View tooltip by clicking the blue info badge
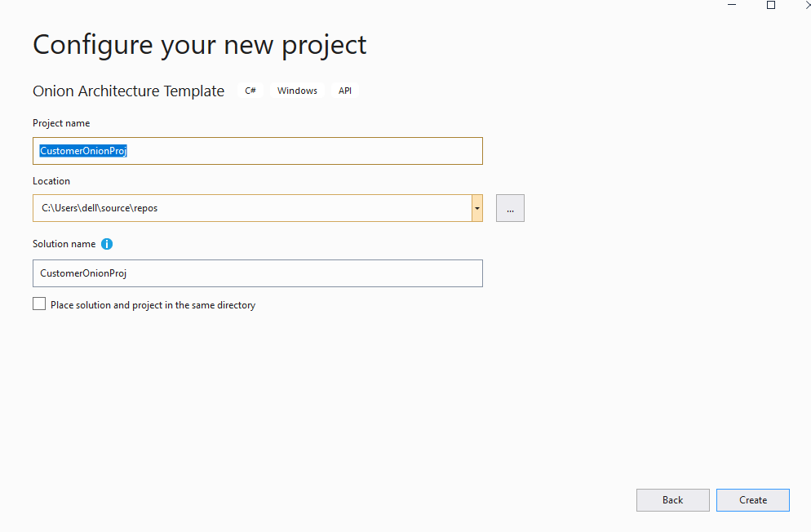The height and width of the screenshot is (532, 811). click(x=107, y=244)
